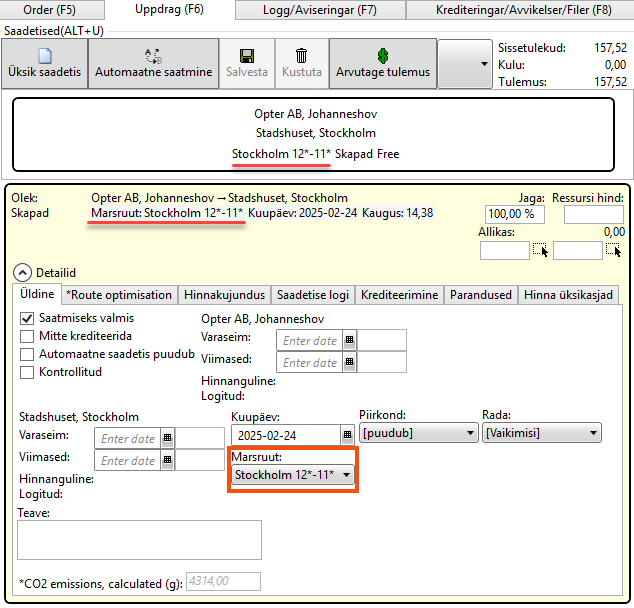This screenshot has height=608, width=634.
Task: Select the Opter AB to Stadshuset shipment box
Action: pyautogui.click(x=314, y=134)
